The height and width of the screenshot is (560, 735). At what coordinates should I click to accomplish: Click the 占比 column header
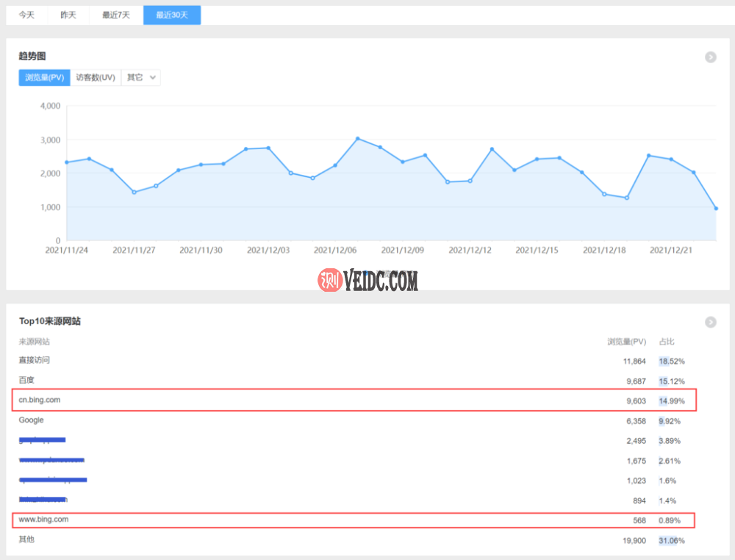(667, 342)
